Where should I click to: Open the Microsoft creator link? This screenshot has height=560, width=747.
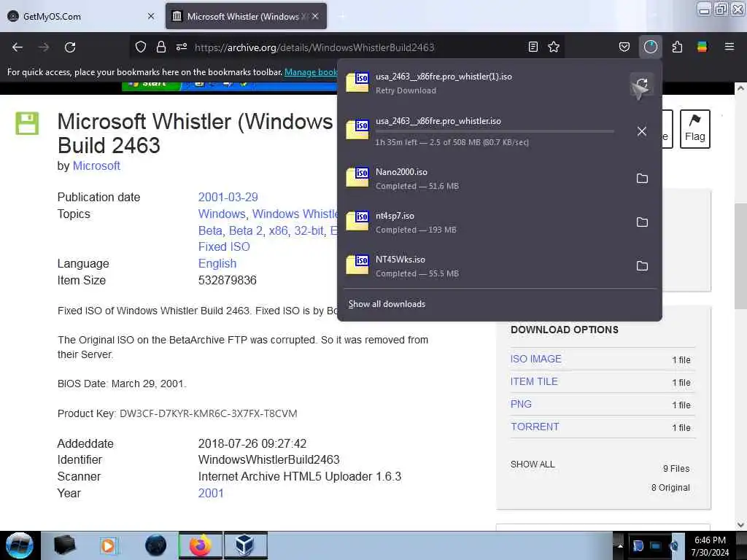[96, 166]
